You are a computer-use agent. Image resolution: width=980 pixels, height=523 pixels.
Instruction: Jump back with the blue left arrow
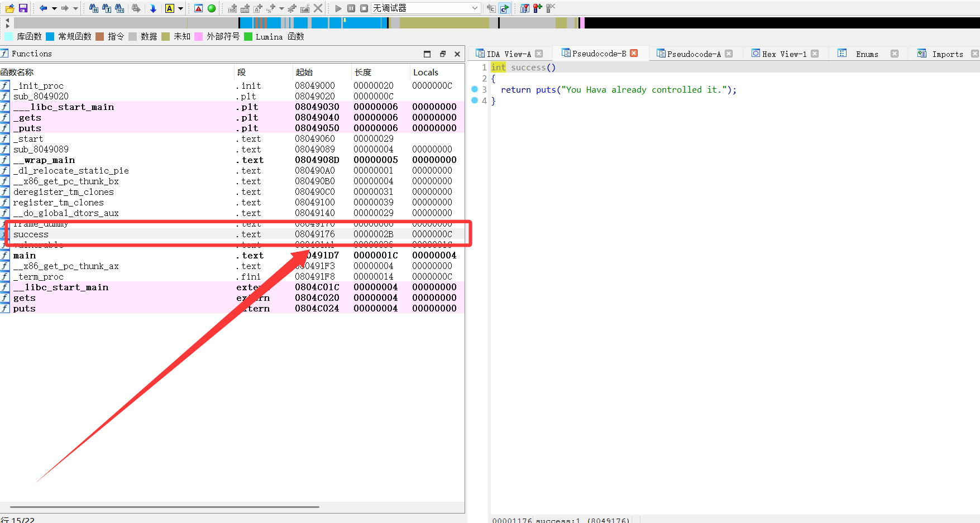pos(43,8)
